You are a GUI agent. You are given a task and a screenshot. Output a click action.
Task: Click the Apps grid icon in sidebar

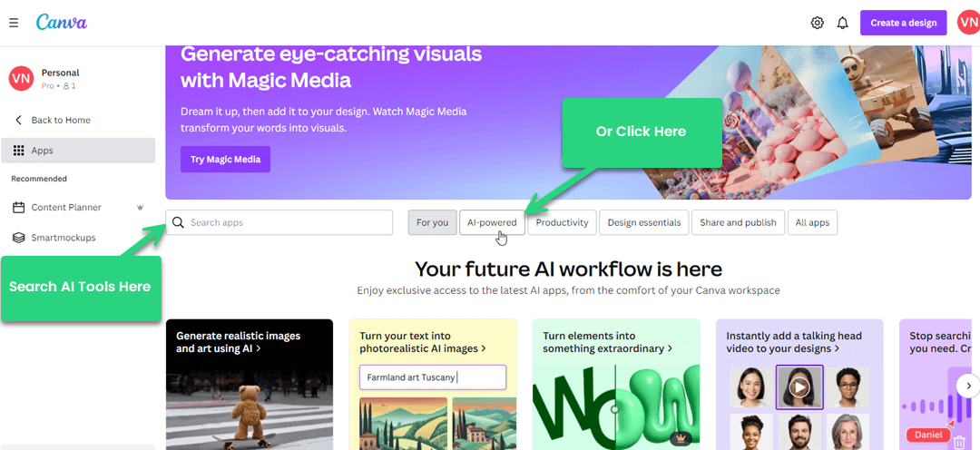(19, 151)
